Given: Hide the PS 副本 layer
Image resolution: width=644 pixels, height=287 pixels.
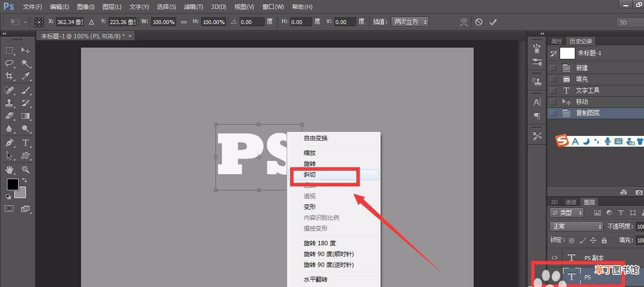Looking at the screenshot, I should (555, 258).
